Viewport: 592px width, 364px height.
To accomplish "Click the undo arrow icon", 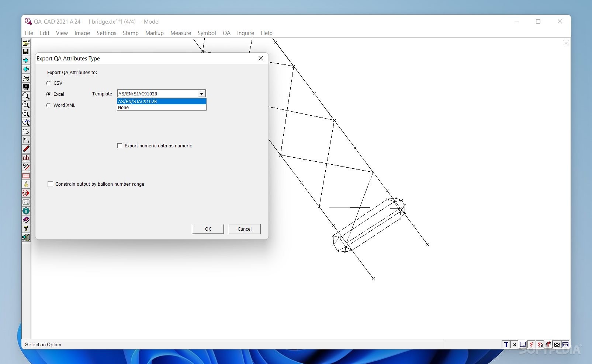I will coord(26,140).
